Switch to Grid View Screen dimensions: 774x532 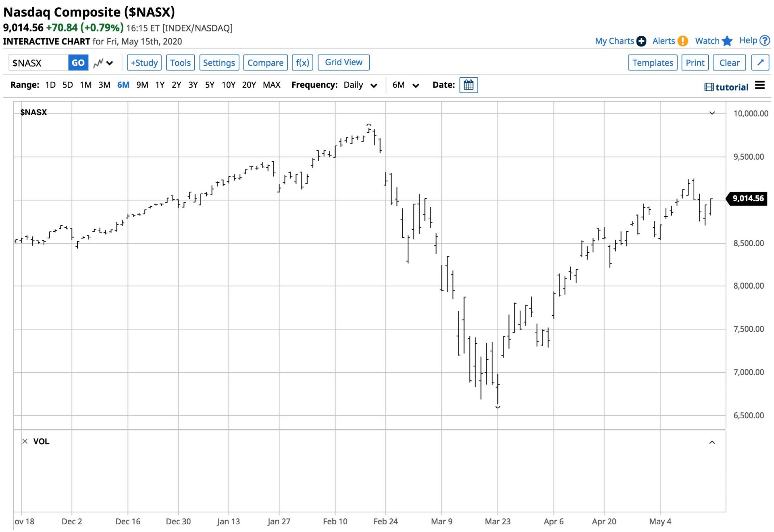(x=343, y=62)
